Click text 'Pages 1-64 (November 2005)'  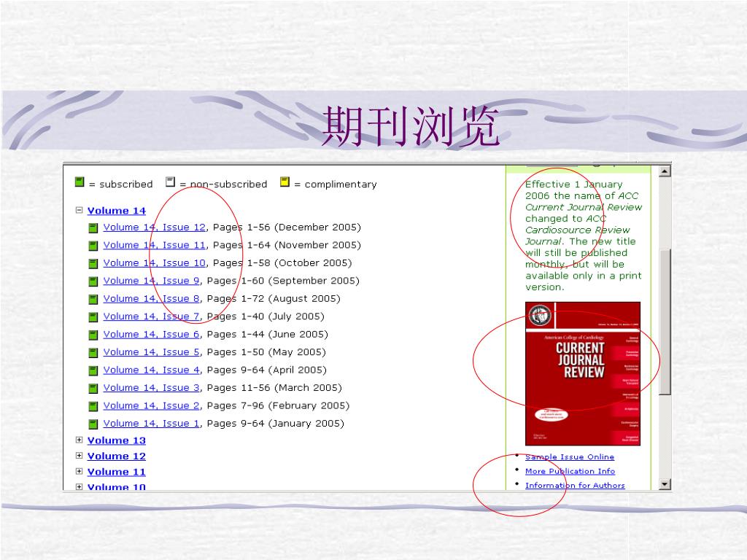(x=287, y=245)
